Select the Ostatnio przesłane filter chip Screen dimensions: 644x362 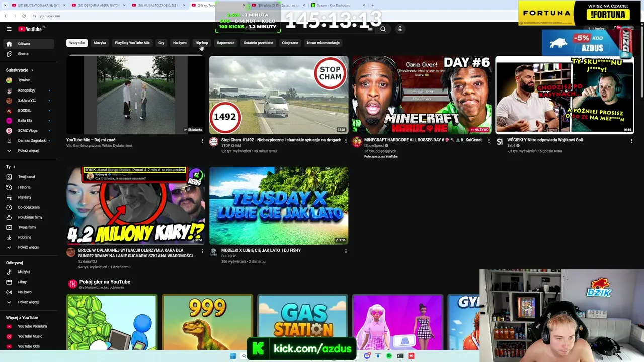click(258, 43)
